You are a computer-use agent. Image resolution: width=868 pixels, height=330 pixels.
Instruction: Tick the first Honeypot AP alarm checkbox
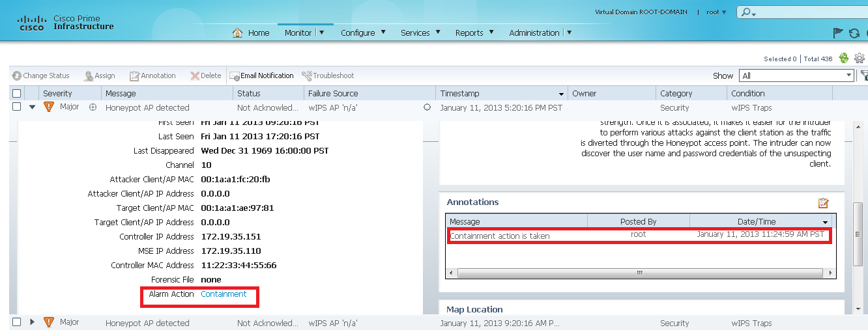coord(17,107)
